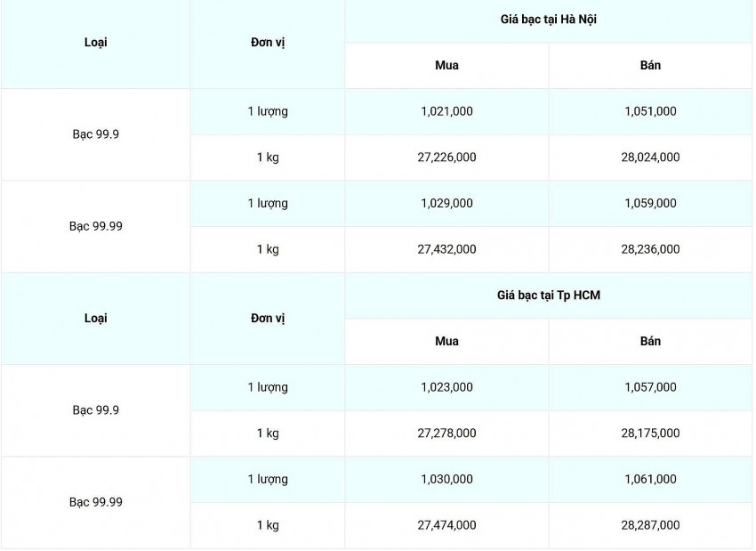756x551 pixels.
Task: Select the 1,030,000 buy price cell
Action: coord(446,480)
